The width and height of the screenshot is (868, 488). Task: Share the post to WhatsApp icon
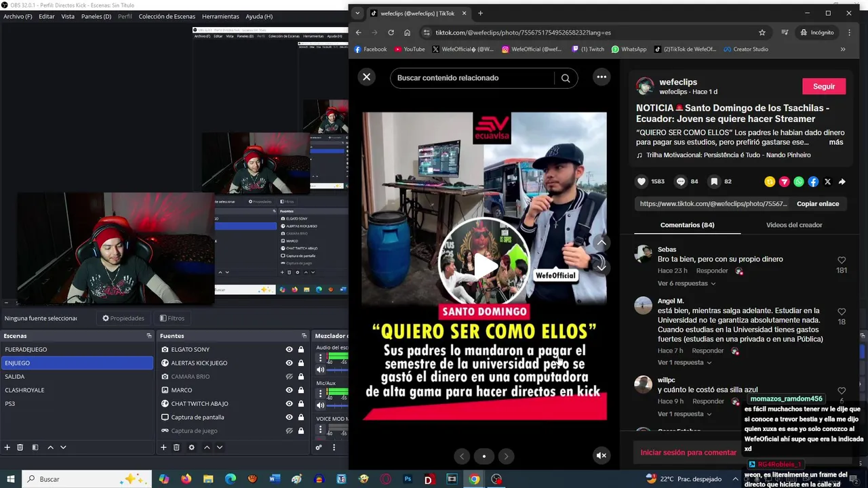(799, 182)
